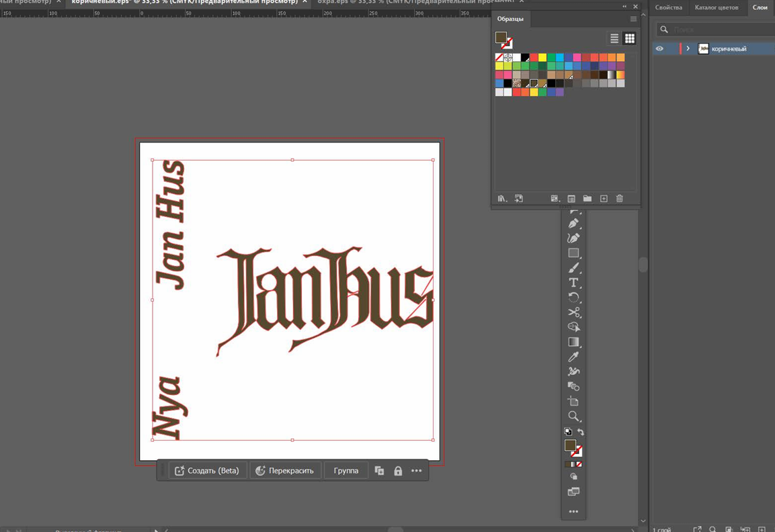This screenshot has height=532, width=775.
Task: Open Edit Toolbar three dots at toolbar bottom
Action: click(573, 511)
